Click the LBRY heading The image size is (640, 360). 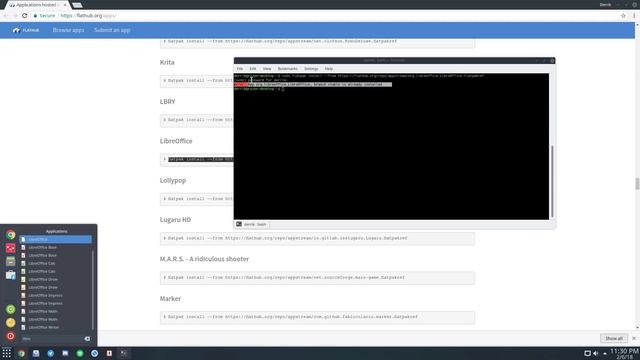[x=167, y=102]
